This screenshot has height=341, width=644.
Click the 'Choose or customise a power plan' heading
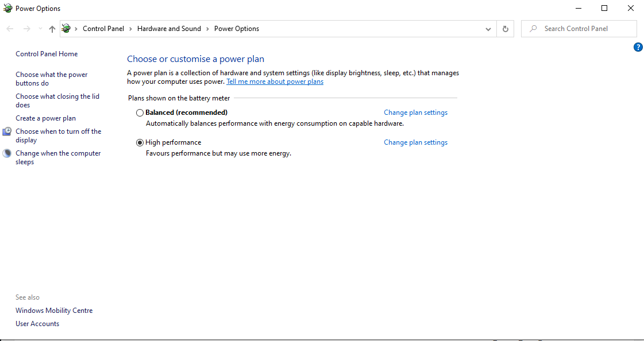point(195,59)
